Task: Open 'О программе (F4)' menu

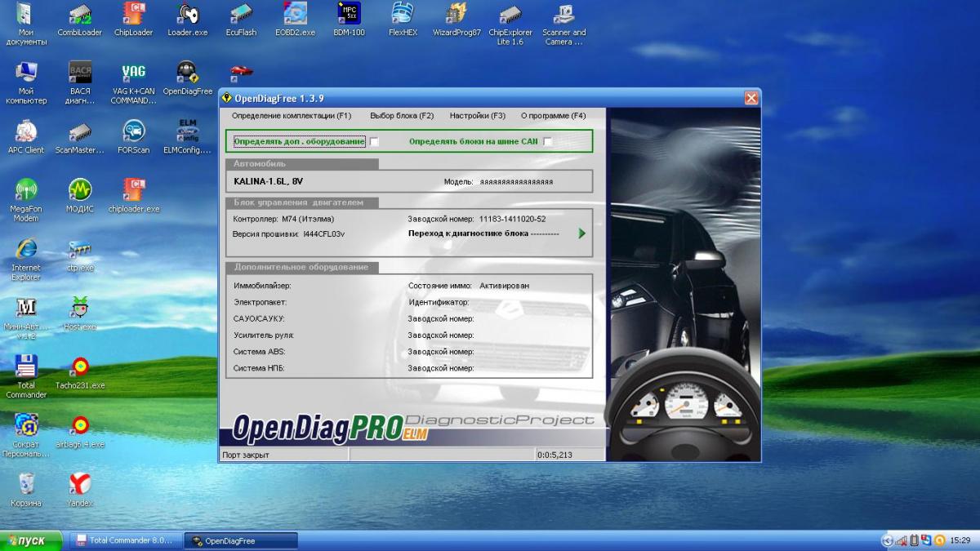Action: pyautogui.click(x=553, y=116)
